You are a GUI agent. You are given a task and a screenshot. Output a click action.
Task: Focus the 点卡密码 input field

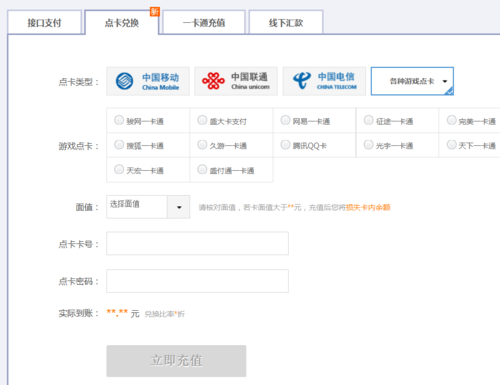click(x=197, y=281)
